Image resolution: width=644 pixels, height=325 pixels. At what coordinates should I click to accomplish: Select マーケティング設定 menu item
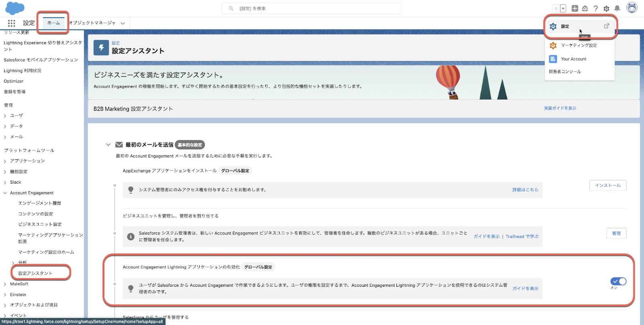coord(580,46)
